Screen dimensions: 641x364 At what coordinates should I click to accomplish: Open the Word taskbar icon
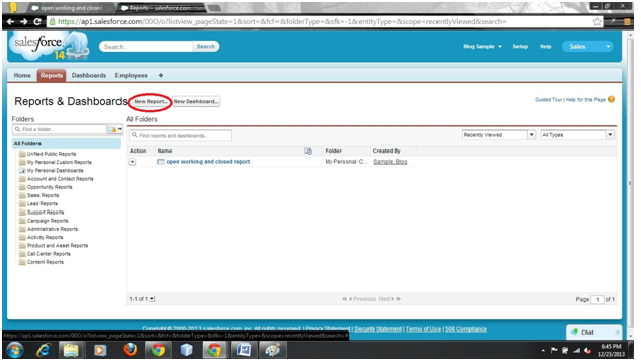click(243, 351)
